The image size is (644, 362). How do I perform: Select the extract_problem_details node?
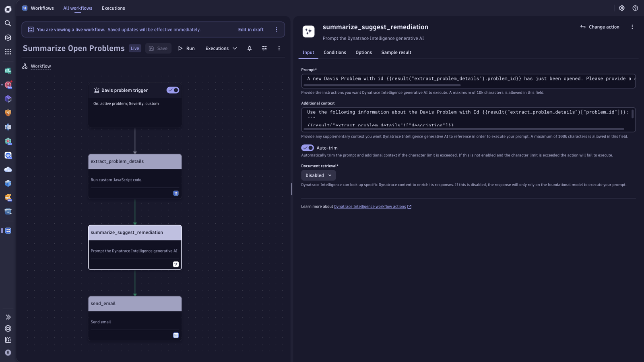[135, 176]
